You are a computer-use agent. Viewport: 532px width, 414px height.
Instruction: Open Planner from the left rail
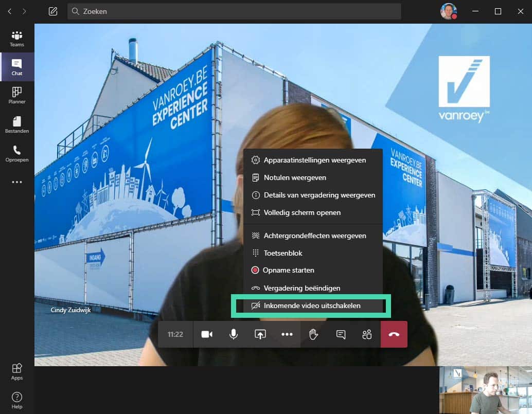click(x=17, y=95)
